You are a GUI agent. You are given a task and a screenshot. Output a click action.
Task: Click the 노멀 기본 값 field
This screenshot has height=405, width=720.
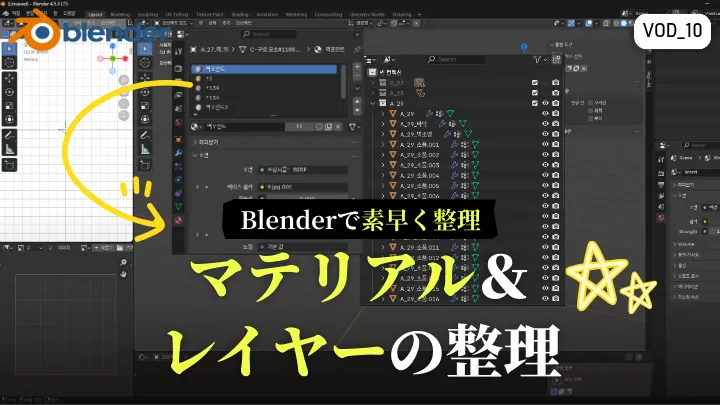303,247
